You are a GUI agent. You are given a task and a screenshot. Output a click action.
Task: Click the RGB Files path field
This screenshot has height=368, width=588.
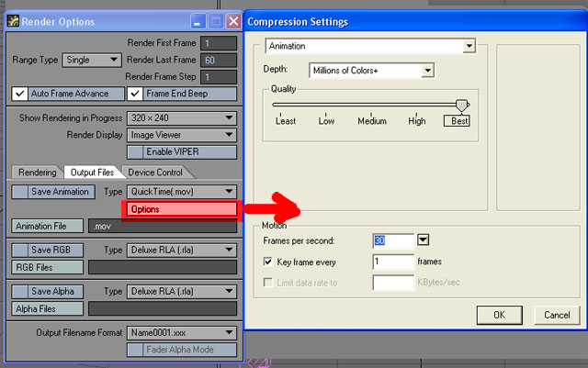163,267
